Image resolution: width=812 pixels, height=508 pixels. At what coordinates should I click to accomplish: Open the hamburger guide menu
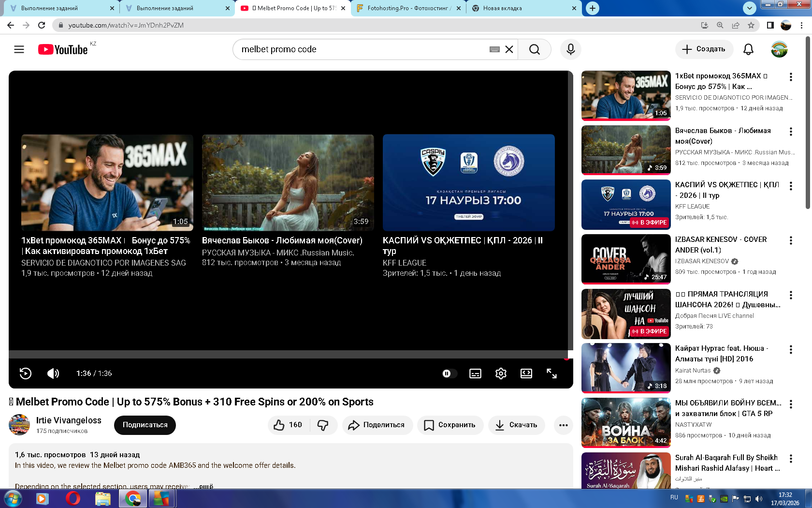click(19, 49)
